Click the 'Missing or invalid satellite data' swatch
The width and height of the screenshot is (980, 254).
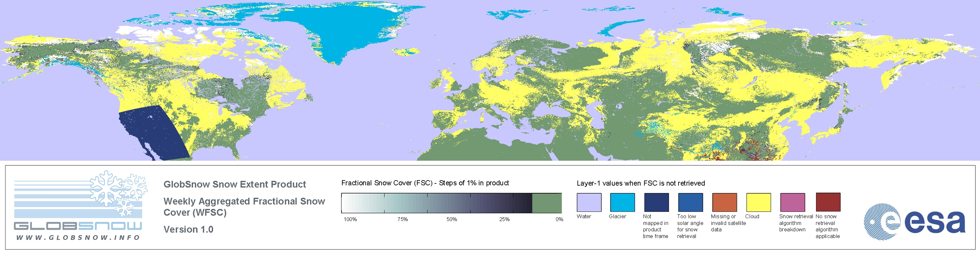click(x=724, y=202)
